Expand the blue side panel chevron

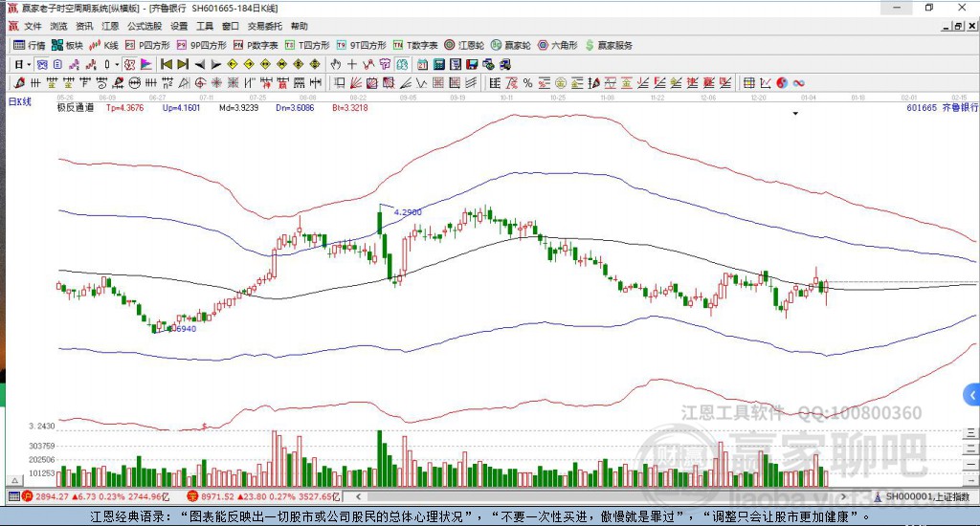click(972, 395)
